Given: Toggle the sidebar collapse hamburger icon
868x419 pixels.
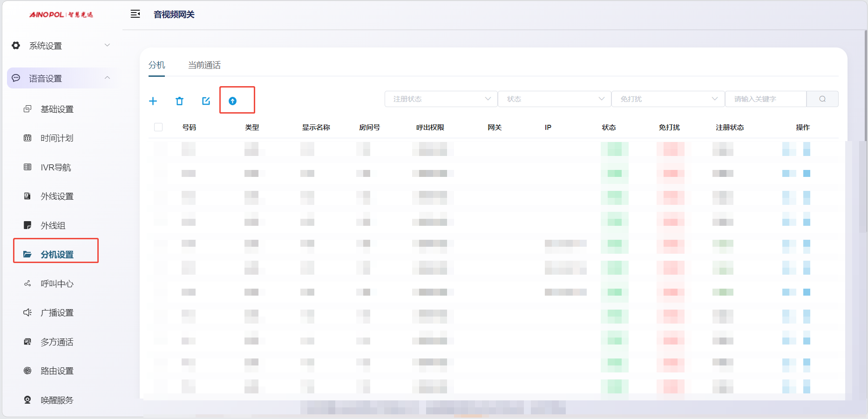Looking at the screenshot, I should tap(135, 14).
